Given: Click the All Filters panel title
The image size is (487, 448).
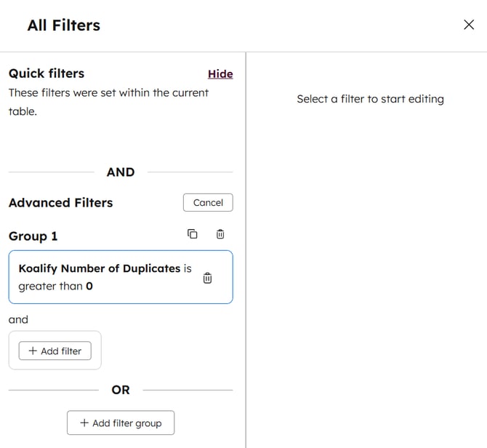Looking at the screenshot, I should click(64, 25).
